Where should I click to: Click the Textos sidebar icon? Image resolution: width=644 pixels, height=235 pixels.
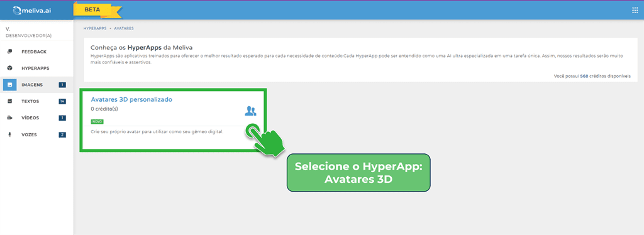click(x=10, y=101)
